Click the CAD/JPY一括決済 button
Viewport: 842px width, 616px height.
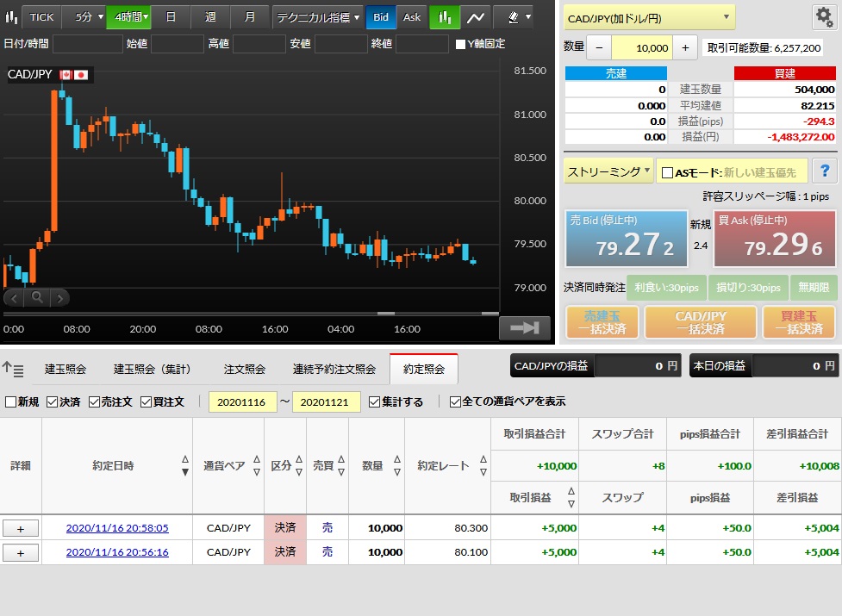coord(701,322)
